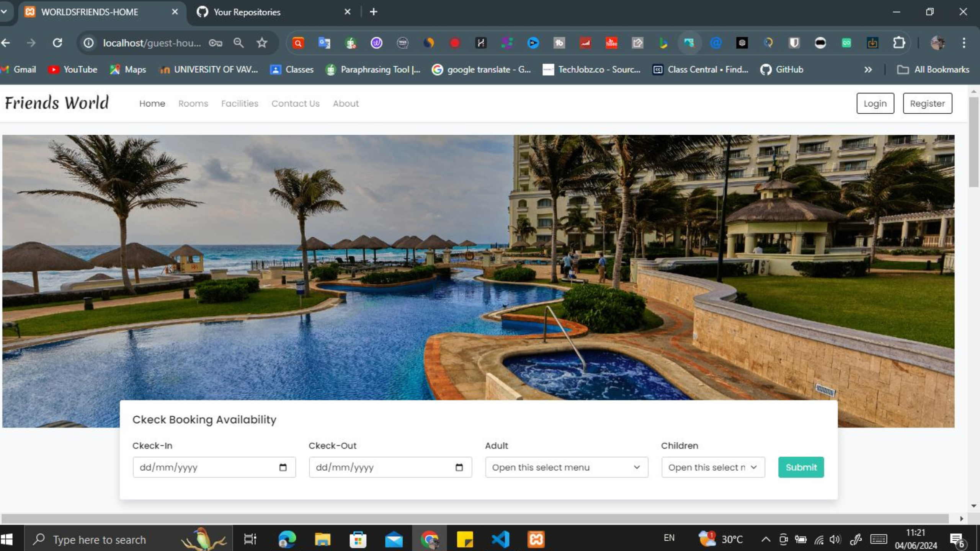Open Check-In date calendar picker icon

point(283,467)
